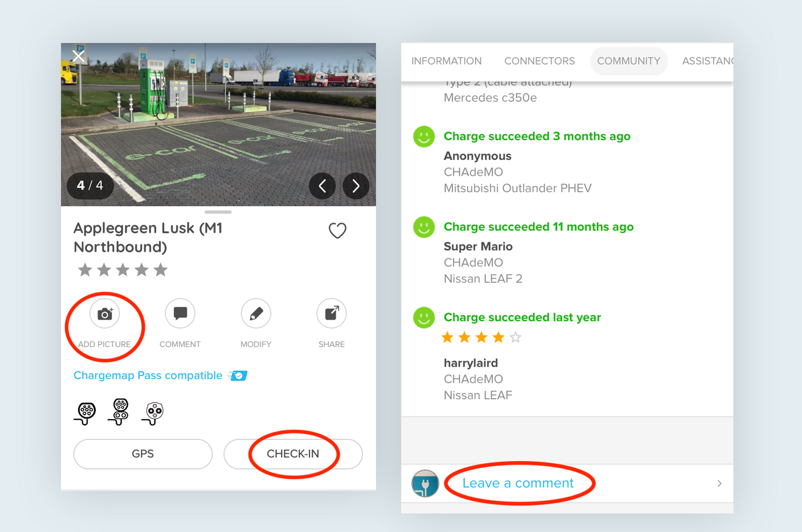The width and height of the screenshot is (802, 532).
Task: Switch to the Information tab
Action: pos(446,61)
